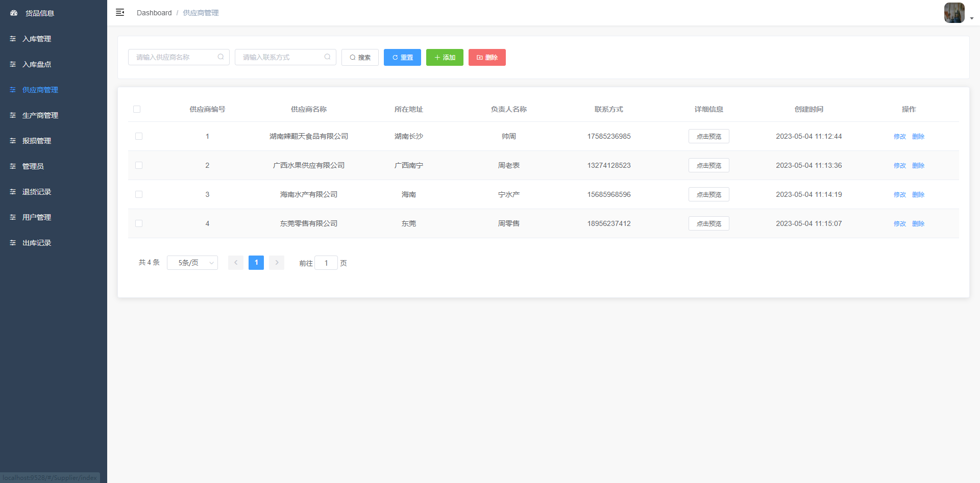The height and width of the screenshot is (483, 980).
Task: Toggle the select-all checkbox in table header
Action: (x=137, y=109)
